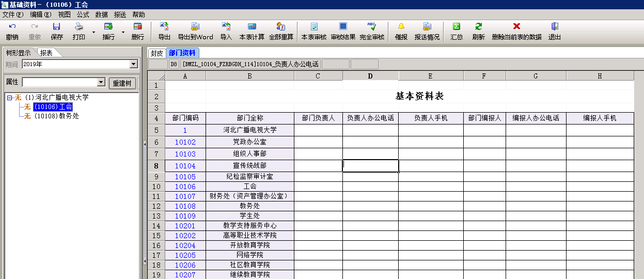This screenshot has height=279, width=644.
Task: Switch to the 报表 tab
Action: click(x=46, y=53)
